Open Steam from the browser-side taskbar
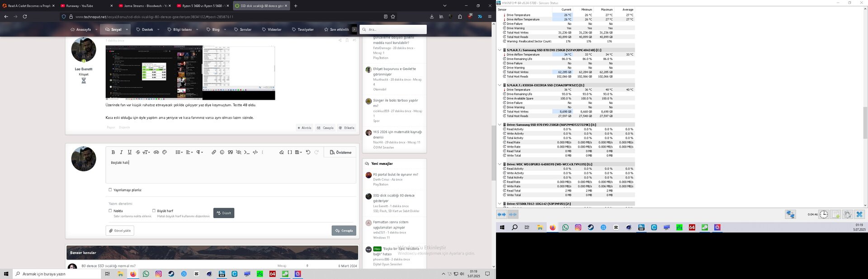868x279 pixels. [x=171, y=274]
